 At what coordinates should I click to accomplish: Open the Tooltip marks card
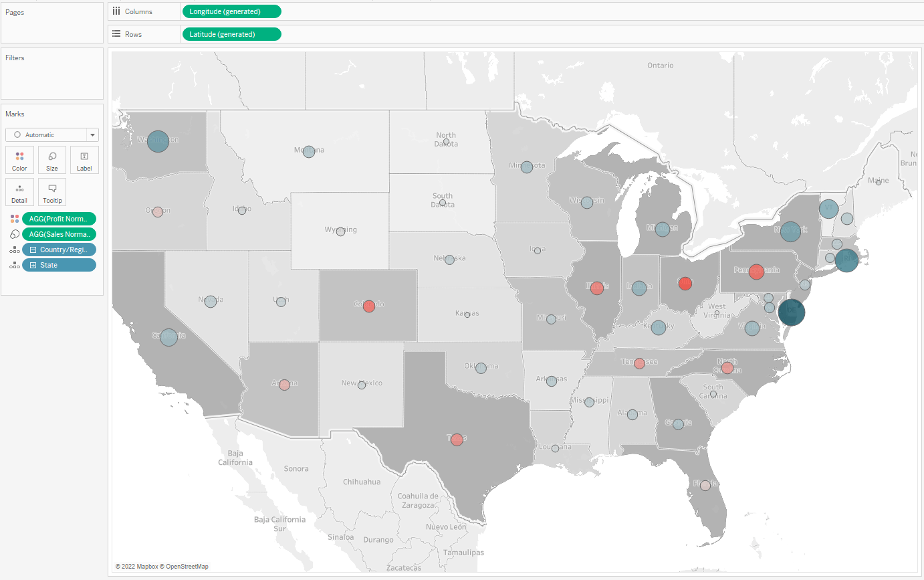point(51,192)
